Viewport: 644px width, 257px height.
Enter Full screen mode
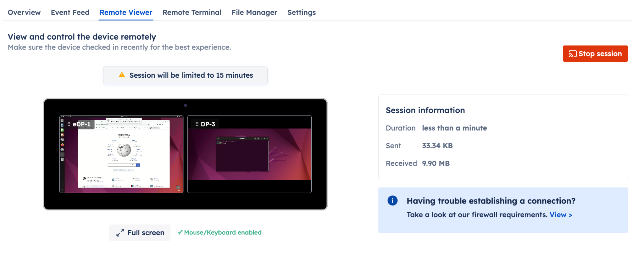(x=140, y=233)
